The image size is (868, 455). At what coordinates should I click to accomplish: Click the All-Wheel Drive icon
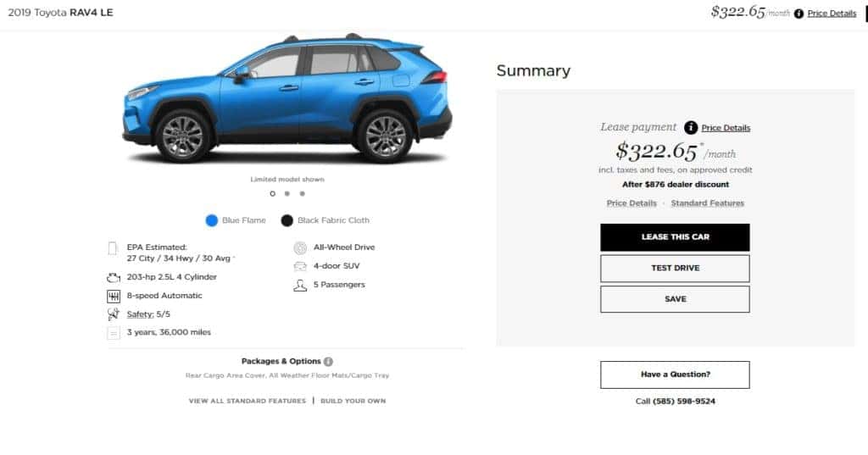click(300, 248)
